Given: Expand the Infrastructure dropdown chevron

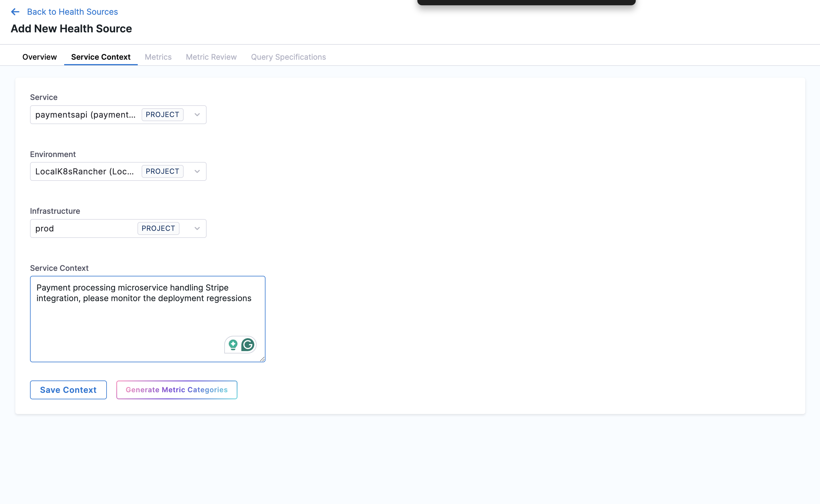Looking at the screenshot, I should click(x=197, y=228).
